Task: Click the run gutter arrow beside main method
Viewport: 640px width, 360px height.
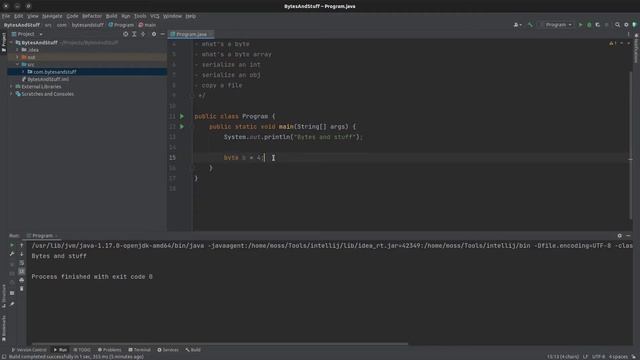Action: pyautogui.click(x=182, y=127)
